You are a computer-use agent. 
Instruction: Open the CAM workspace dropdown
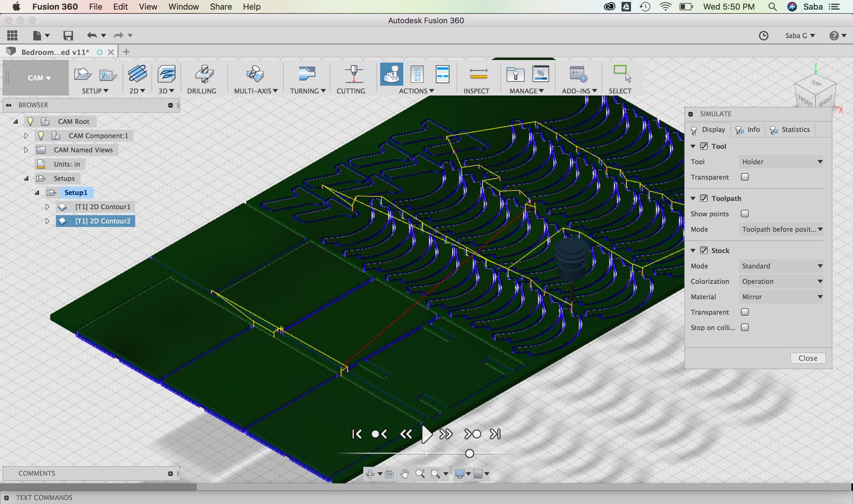tap(39, 78)
